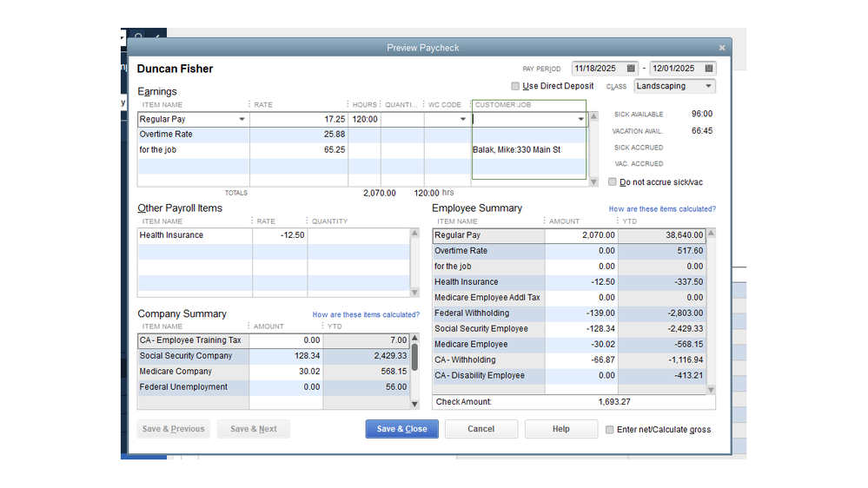Open the WC Code dropdown arrow

point(463,119)
